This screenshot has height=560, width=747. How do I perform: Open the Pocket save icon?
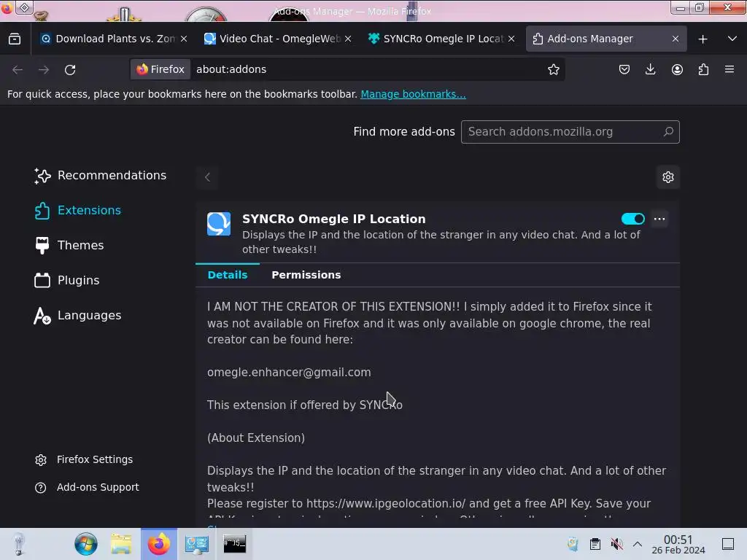point(624,69)
